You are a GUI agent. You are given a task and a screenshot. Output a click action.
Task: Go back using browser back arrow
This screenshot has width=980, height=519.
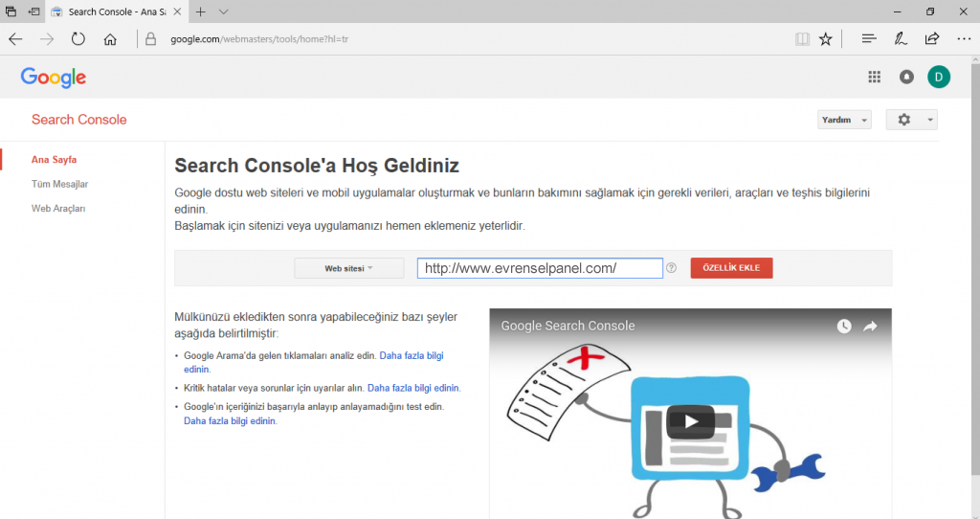point(15,39)
